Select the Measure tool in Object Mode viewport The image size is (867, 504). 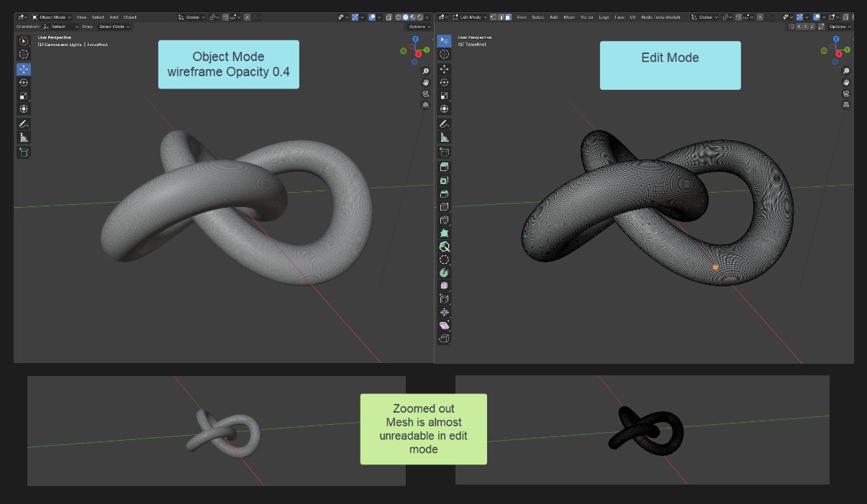coord(24,137)
